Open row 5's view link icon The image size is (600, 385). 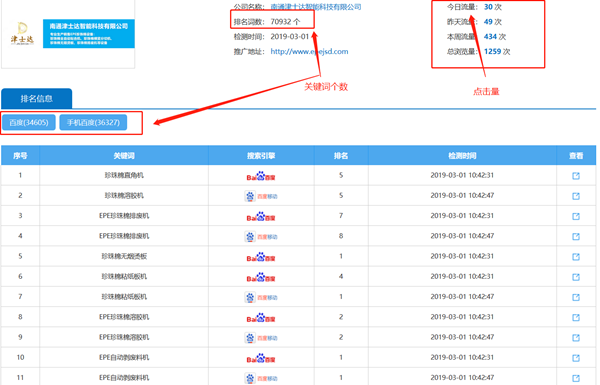[576, 257]
